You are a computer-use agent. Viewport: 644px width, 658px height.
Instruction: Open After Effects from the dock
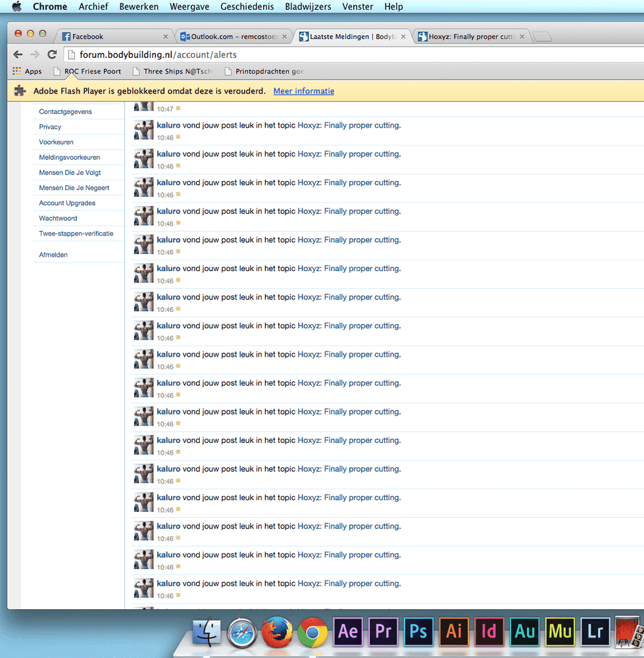[x=348, y=632]
